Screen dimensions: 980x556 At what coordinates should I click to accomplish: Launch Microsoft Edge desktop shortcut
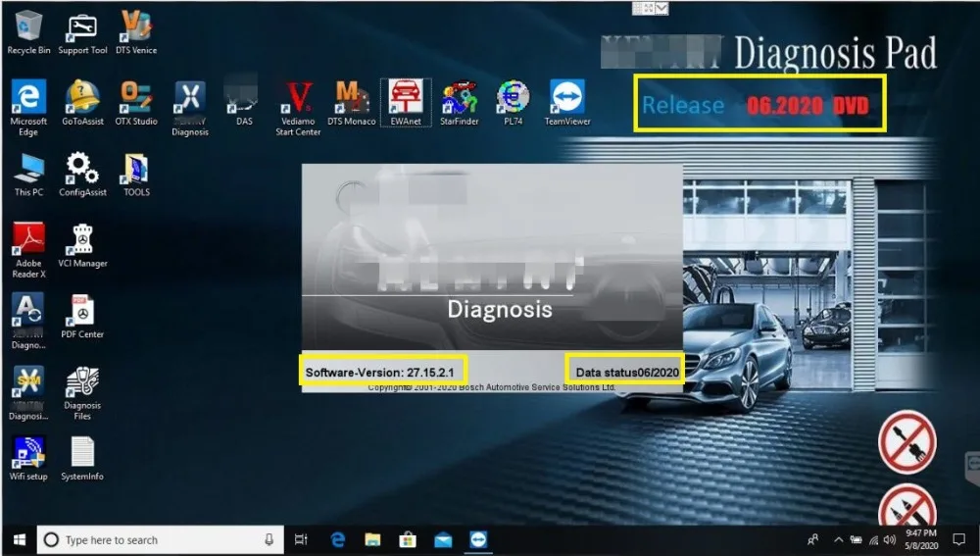(28, 108)
